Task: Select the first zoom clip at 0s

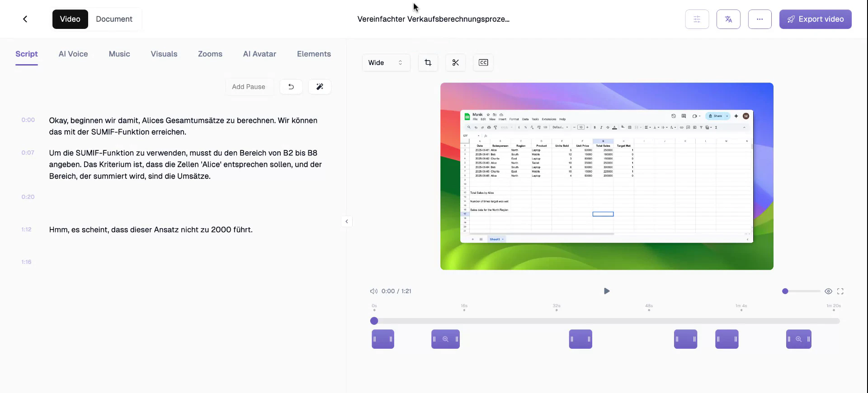Action: coord(383,339)
